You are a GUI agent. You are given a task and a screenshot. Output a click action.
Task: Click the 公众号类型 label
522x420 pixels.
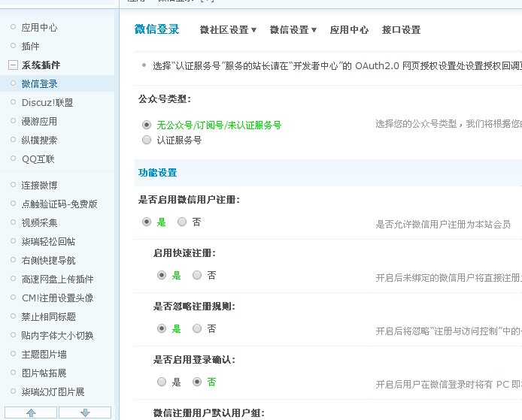(x=165, y=98)
